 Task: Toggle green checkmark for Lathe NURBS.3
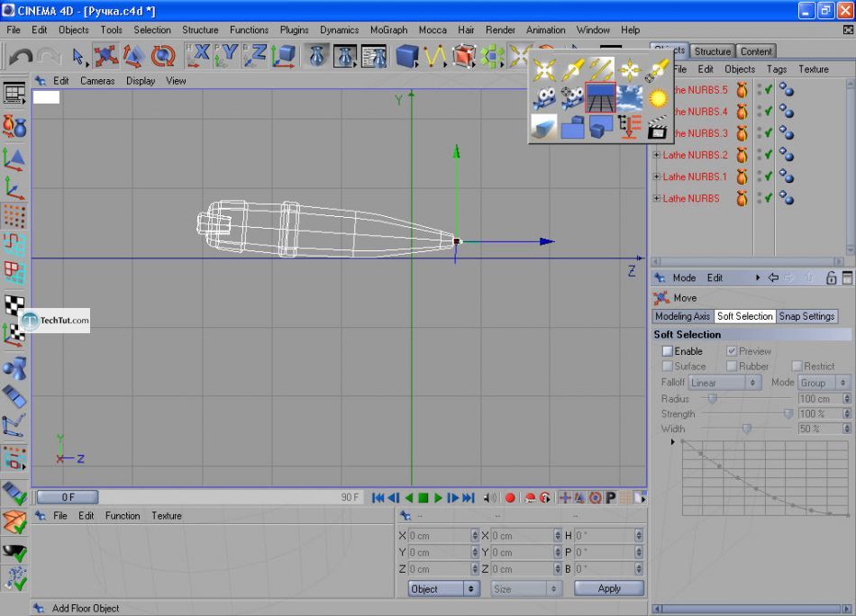coord(768,133)
